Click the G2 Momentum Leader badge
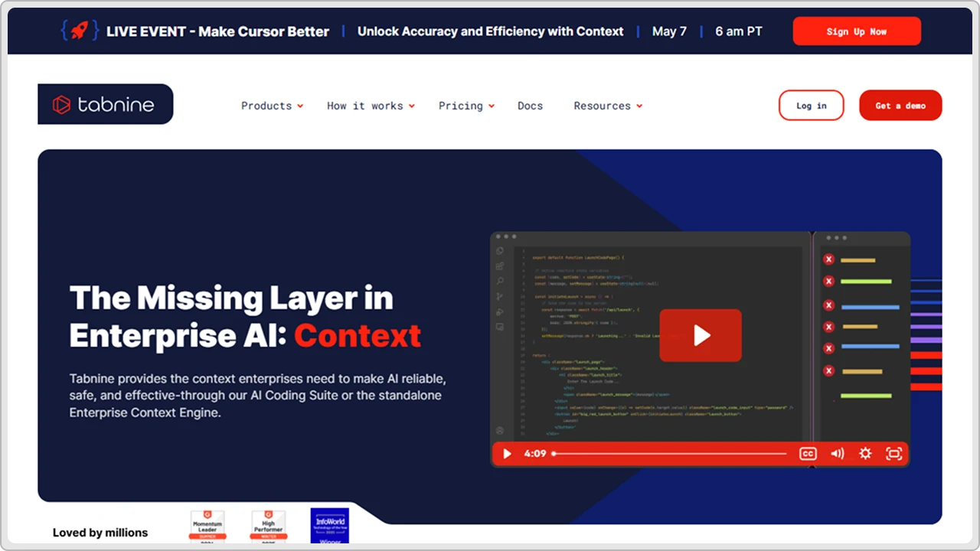This screenshot has height=551, width=980. coord(207,527)
